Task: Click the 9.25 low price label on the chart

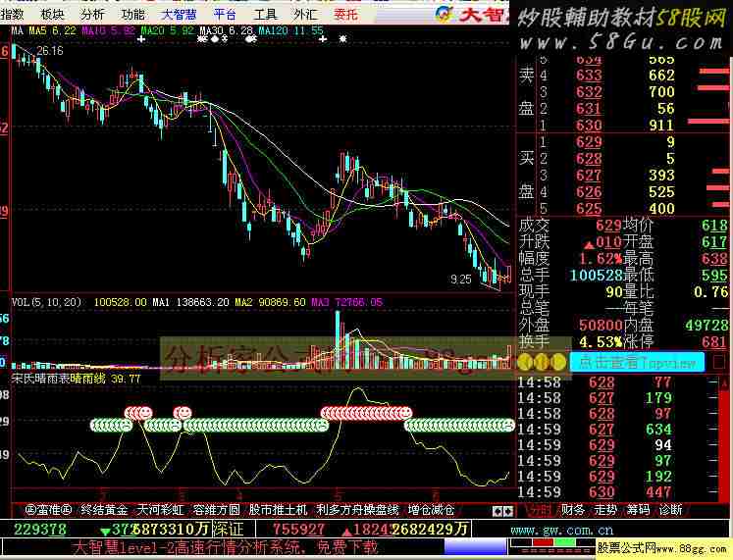Action: pos(461,280)
